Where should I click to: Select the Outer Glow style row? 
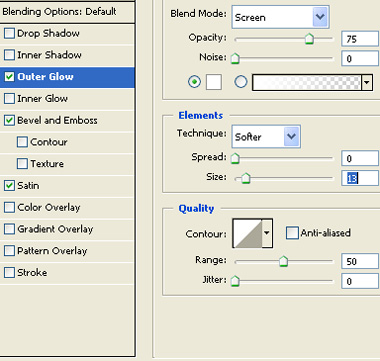pyautogui.click(x=67, y=77)
